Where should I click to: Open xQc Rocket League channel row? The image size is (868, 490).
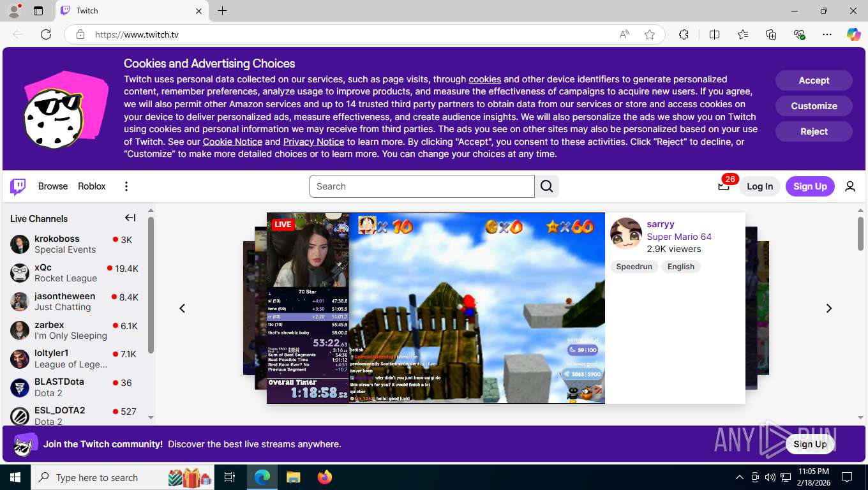(75, 272)
